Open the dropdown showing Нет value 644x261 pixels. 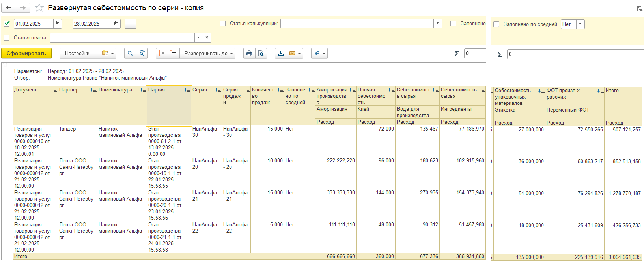point(580,24)
